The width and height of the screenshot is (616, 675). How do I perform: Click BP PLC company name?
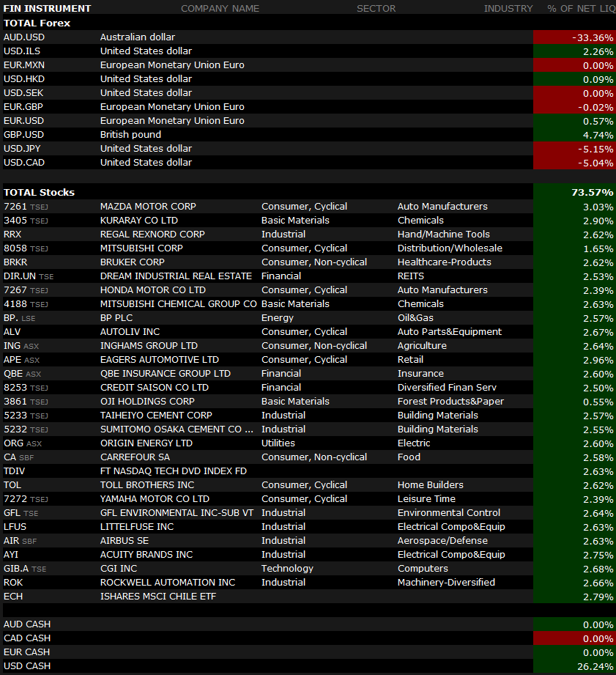click(116, 318)
